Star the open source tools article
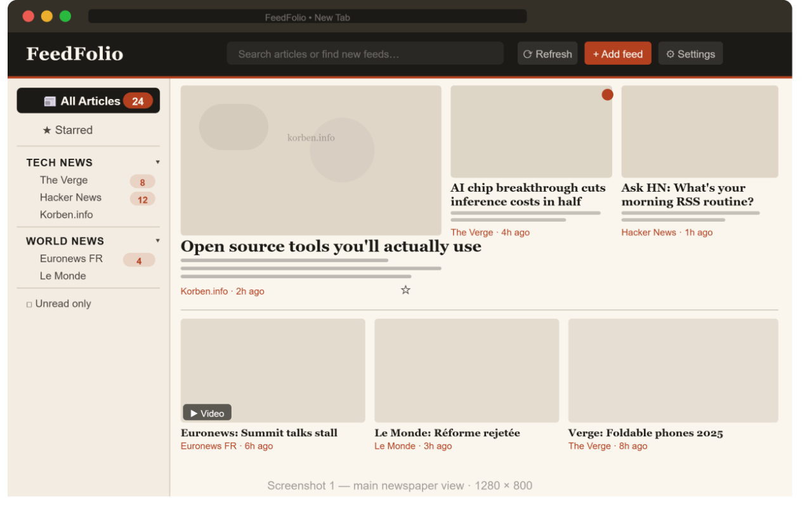 pyautogui.click(x=405, y=290)
